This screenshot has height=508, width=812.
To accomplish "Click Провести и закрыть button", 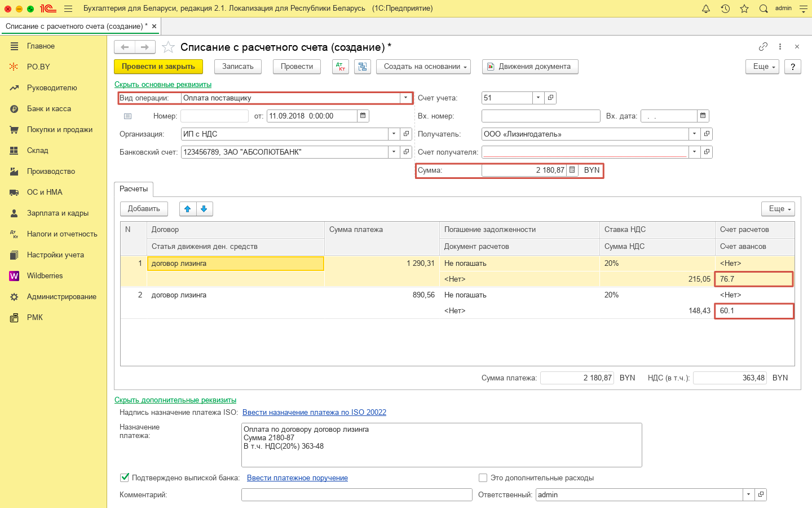I will click(x=158, y=67).
